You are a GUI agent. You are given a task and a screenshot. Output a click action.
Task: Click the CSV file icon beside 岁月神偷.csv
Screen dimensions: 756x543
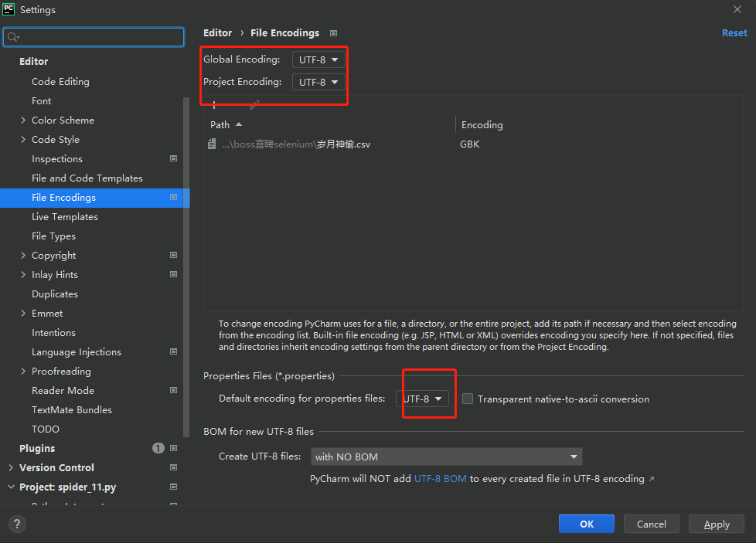pyautogui.click(x=211, y=144)
